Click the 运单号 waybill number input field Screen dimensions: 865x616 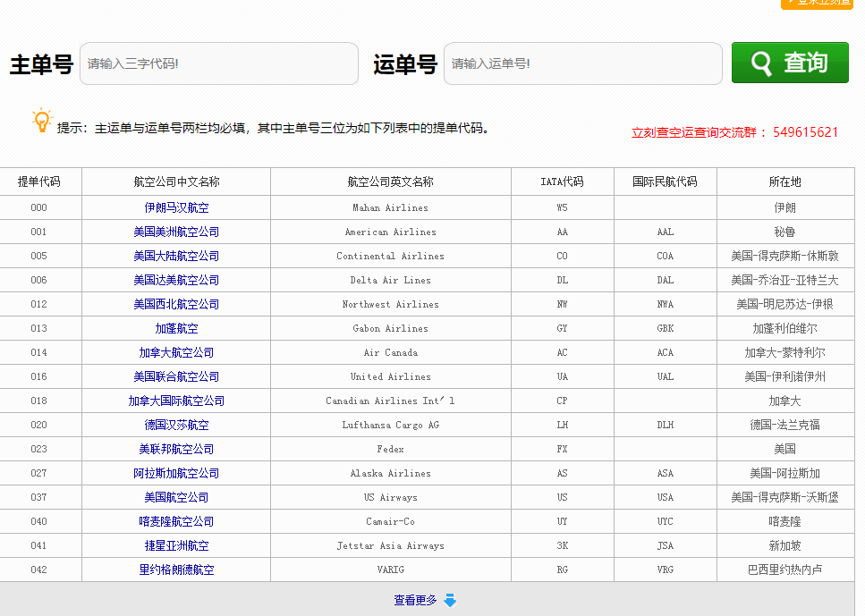pos(583,63)
